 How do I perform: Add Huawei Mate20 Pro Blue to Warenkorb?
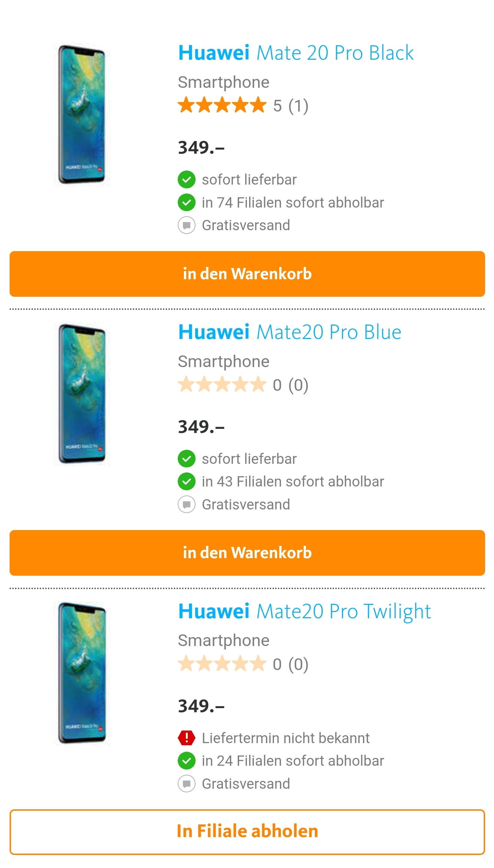(247, 553)
